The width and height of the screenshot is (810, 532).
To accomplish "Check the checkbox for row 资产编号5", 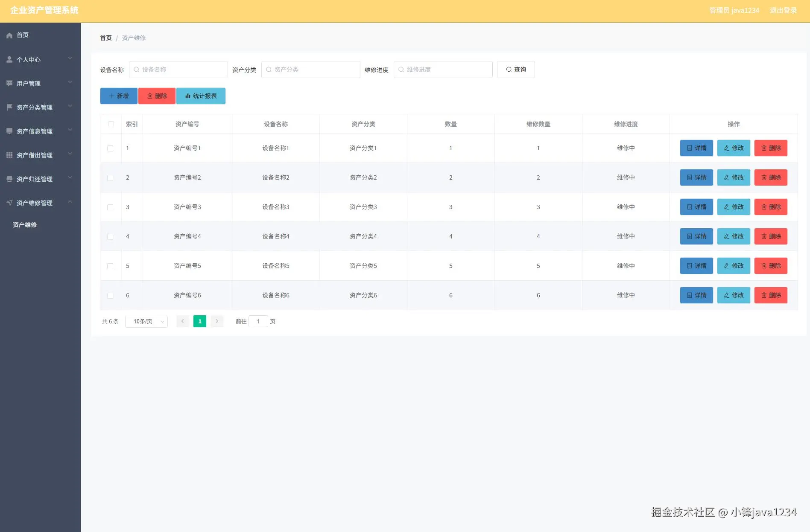I will (110, 266).
